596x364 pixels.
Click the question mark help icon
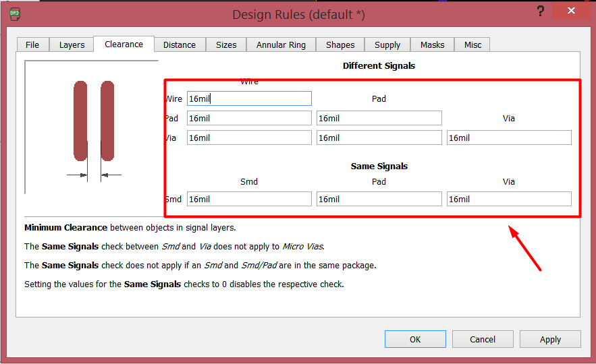(x=541, y=11)
